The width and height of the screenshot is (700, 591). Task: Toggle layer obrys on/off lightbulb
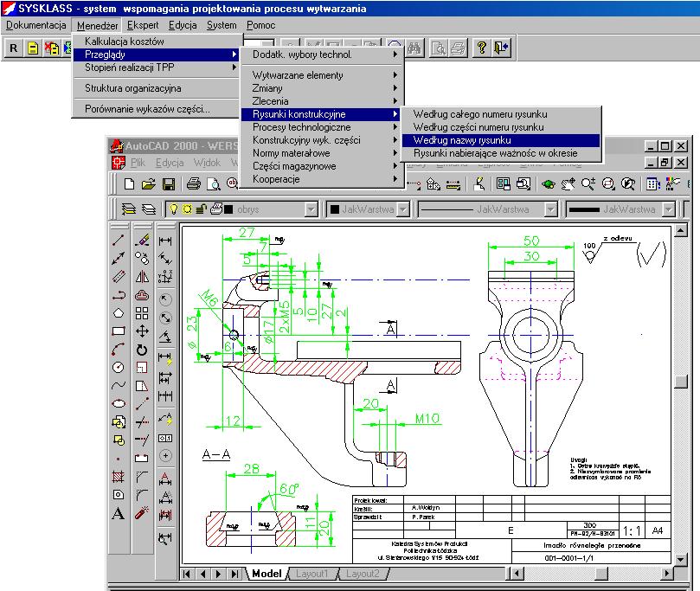[x=174, y=209]
